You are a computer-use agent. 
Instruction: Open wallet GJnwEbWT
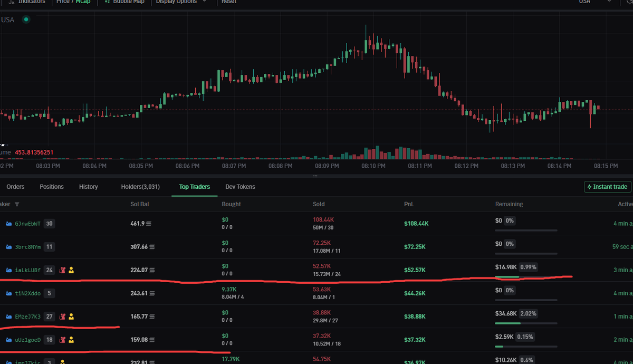pyautogui.click(x=28, y=224)
